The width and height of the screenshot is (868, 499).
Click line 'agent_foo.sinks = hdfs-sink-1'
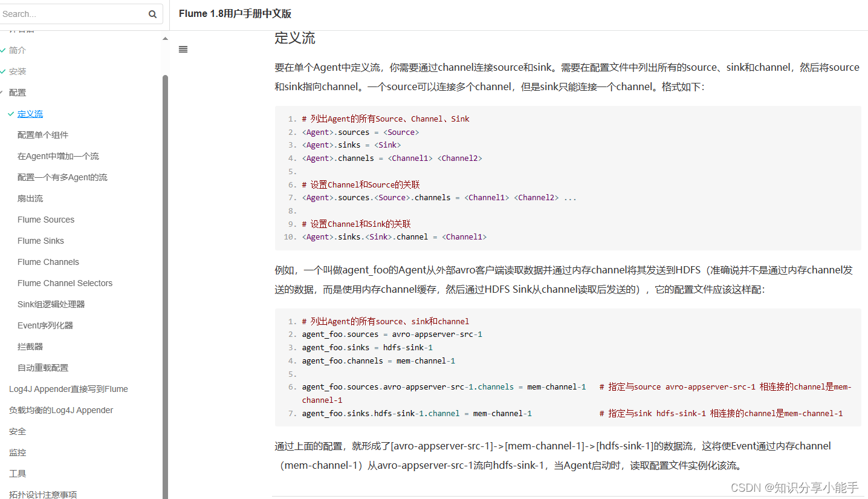point(368,348)
